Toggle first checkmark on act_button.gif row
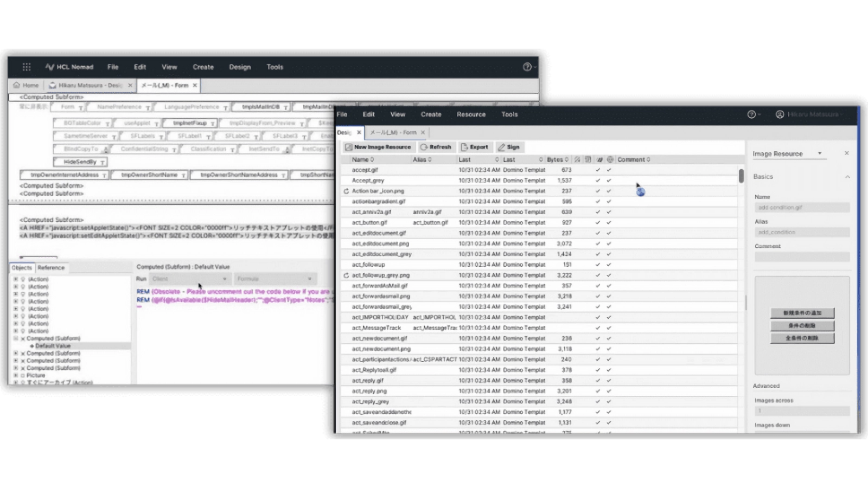 (598, 222)
